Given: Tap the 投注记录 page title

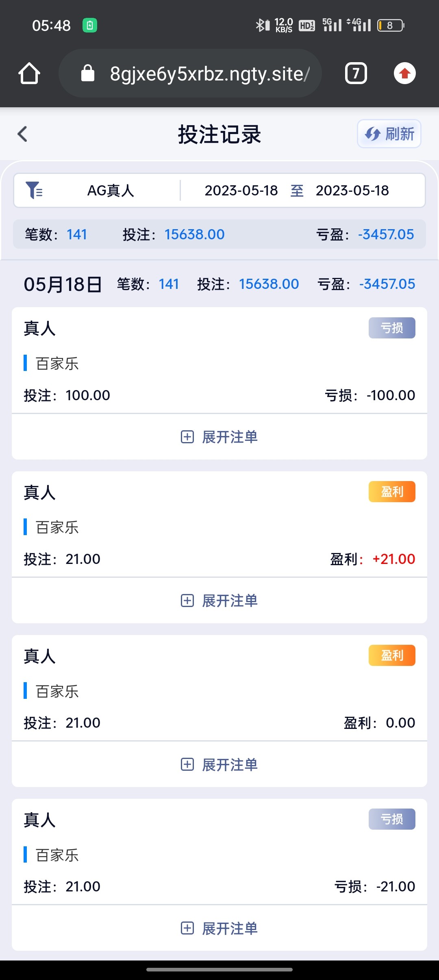Looking at the screenshot, I should 219,134.
